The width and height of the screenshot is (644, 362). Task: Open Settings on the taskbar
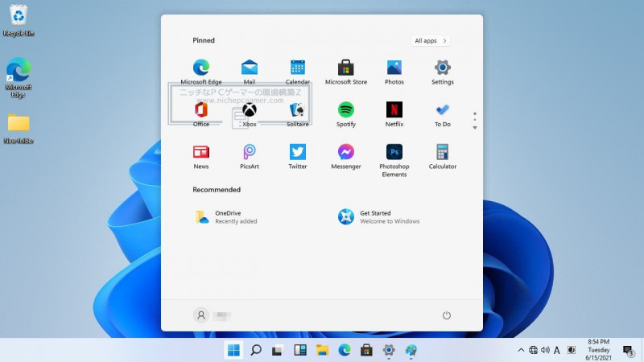click(389, 350)
